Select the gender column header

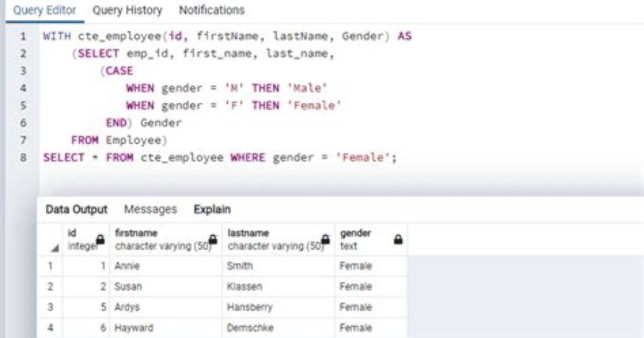tap(372, 240)
